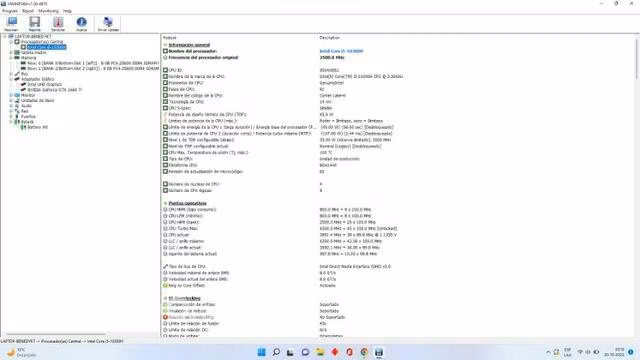640x360 pixels.
Task: Select the Unidades de disco node
Action: tap(38, 100)
